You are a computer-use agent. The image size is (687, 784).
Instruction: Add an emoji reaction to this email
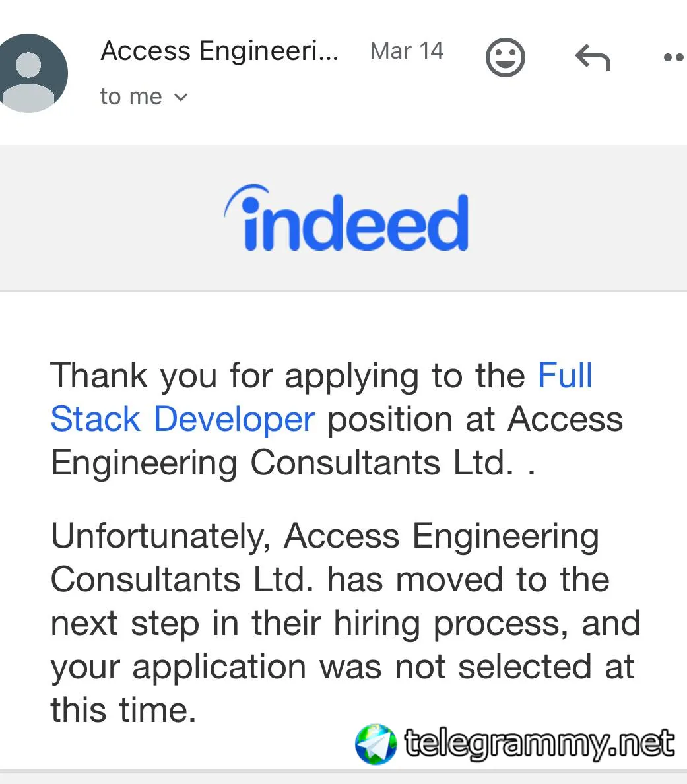[505, 57]
